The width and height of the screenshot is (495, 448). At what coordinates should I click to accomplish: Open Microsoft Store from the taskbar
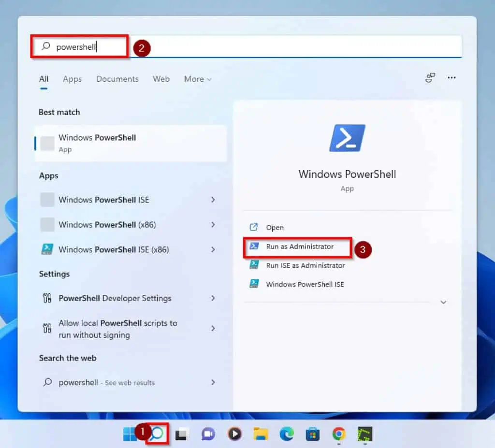[x=313, y=434]
